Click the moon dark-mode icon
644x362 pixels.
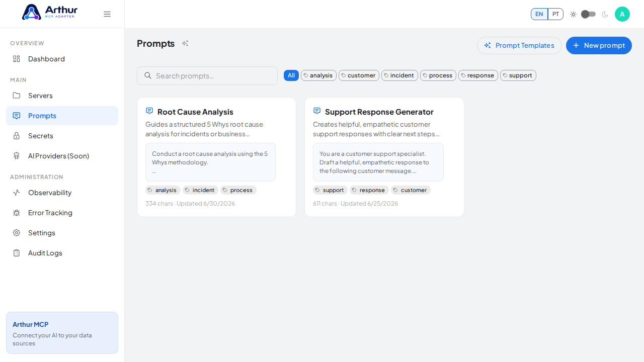pyautogui.click(x=605, y=14)
